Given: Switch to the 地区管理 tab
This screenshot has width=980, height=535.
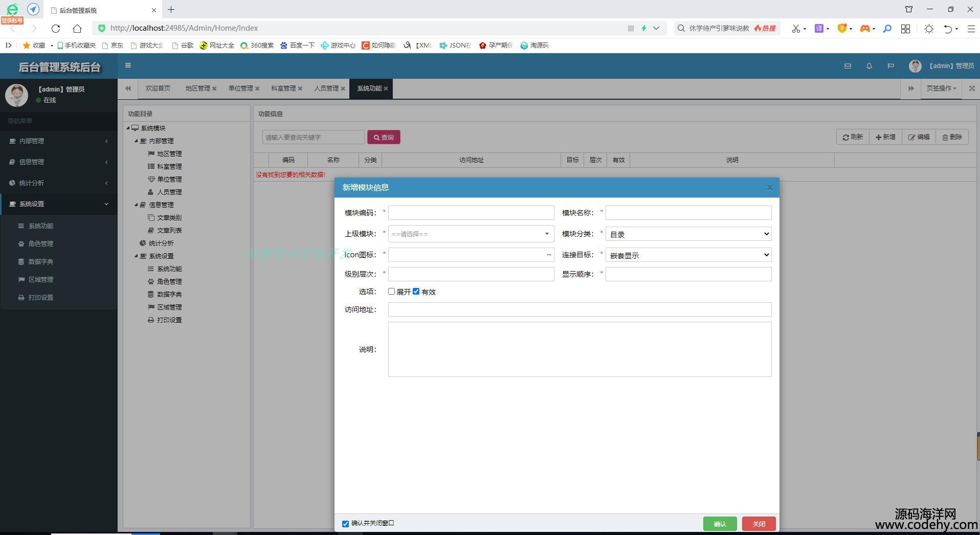Looking at the screenshot, I should tap(197, 88).
